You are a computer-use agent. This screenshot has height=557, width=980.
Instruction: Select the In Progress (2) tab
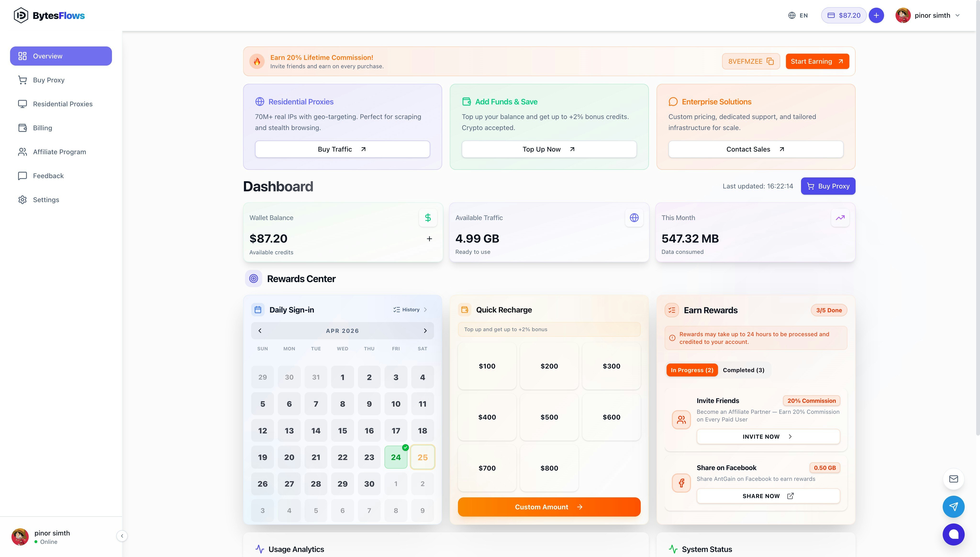click(x=692, y=370)
